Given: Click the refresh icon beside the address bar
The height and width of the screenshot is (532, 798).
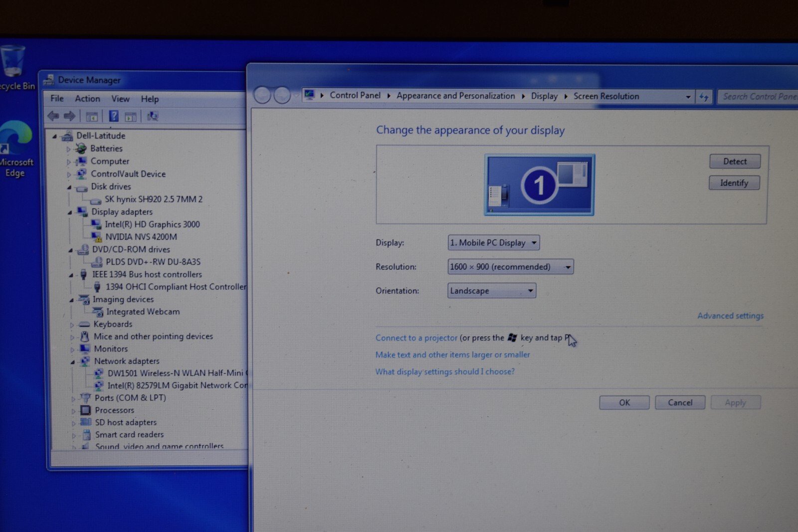Looking at the screenshot, I should [x=704, y=97].
